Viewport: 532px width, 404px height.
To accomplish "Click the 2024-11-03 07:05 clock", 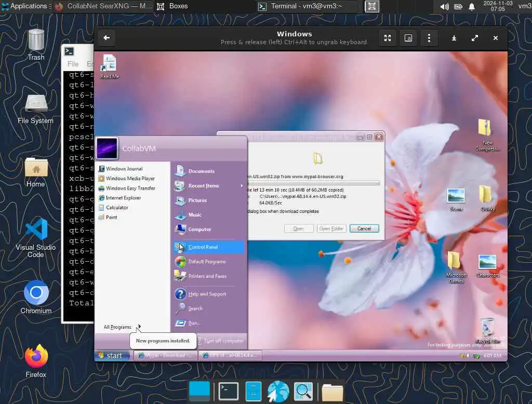I will tap(498, 6).
